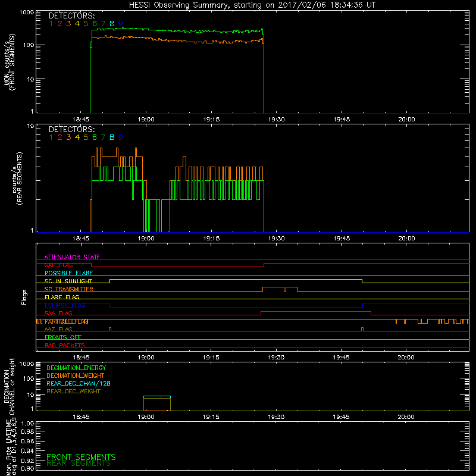The height and width of the screenshot is (476, 476).
Task: Click detector 3 in the front segments legend
Action: click(x=68, y=24)
